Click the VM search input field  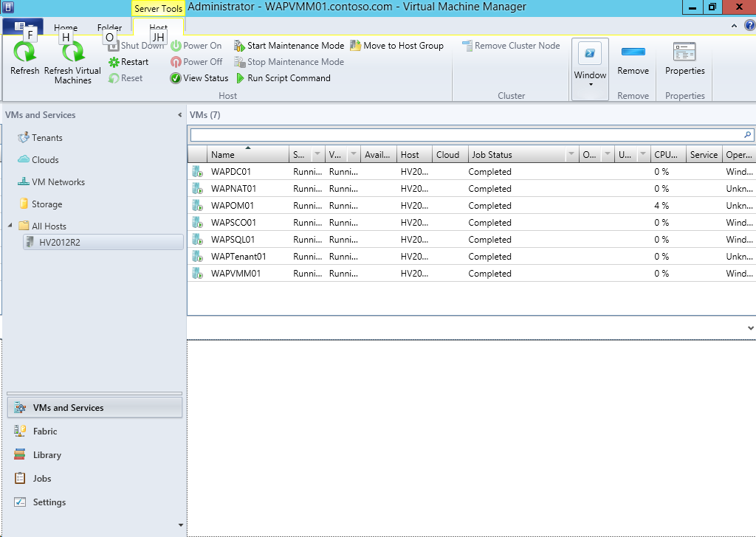[x=467, y=135]
